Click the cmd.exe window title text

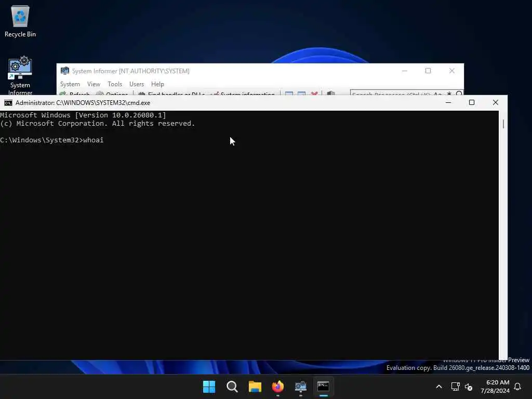pyautogui.click(x=83, y=103)
